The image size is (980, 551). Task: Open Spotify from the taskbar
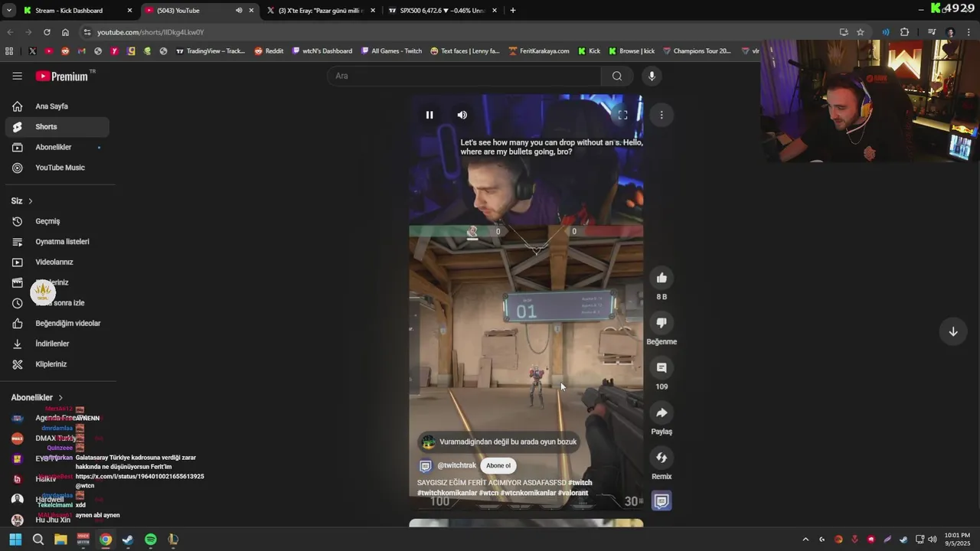[151, 540]
